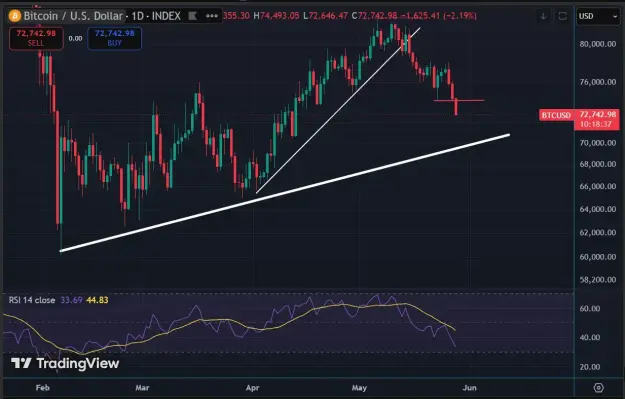
Task: Click the blue BUY 72,742.98 button
Action: [x=114, y=38]
